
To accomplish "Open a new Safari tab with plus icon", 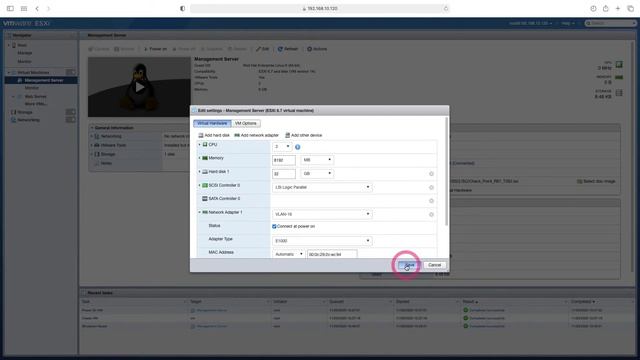I will [618, 9].
